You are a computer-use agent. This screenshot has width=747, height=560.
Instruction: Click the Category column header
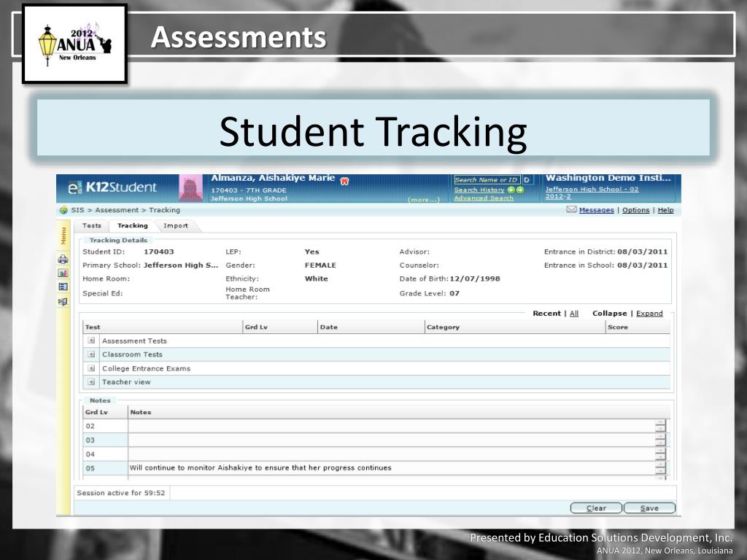(x=515, y=327)
